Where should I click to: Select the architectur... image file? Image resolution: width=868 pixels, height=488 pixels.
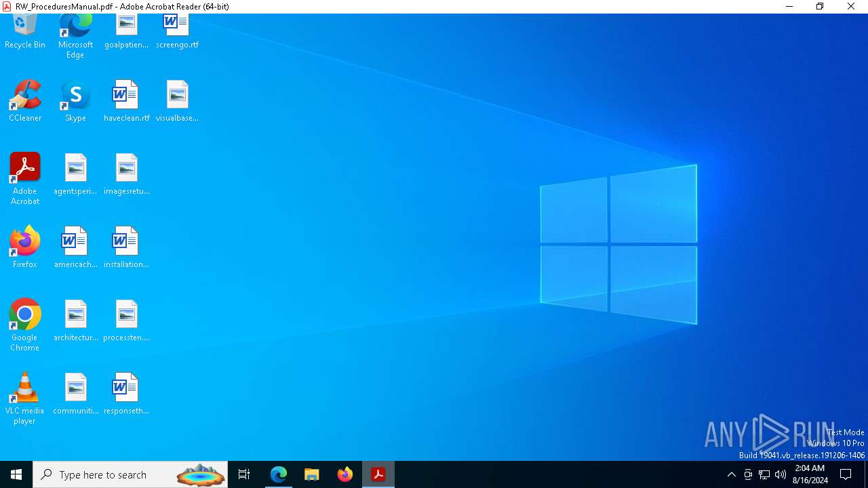pos(75,321)
